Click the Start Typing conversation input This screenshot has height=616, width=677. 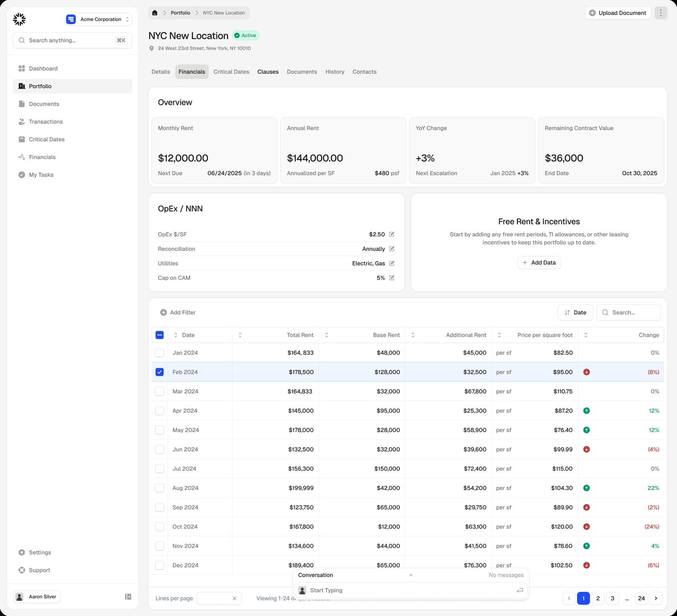[411, 590]
